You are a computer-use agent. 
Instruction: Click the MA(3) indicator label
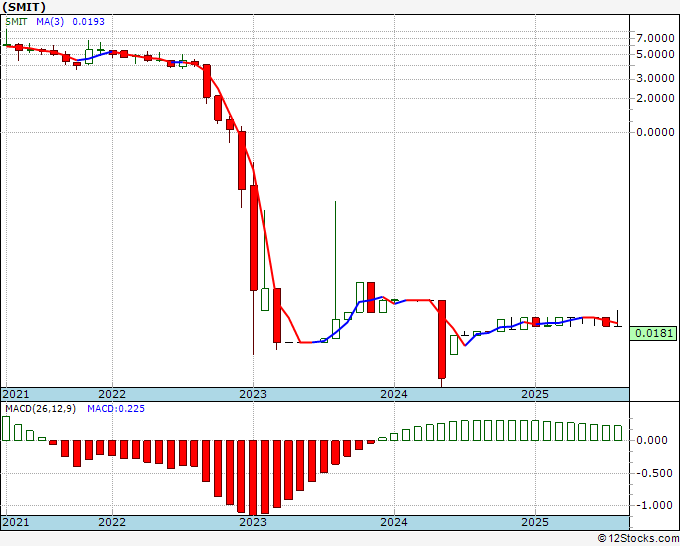coord(50,22)
